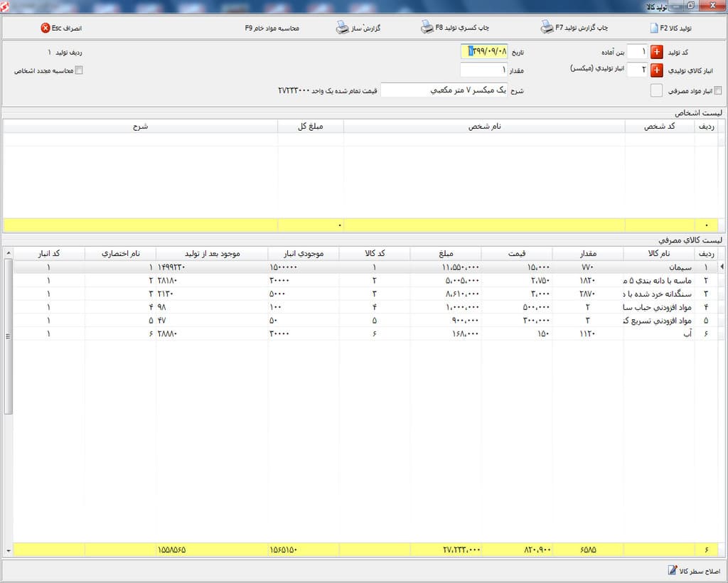The height and width of the screenshot is (583, 728).
Task: Click کد انبار column header
Action: [x=49, y=253]
